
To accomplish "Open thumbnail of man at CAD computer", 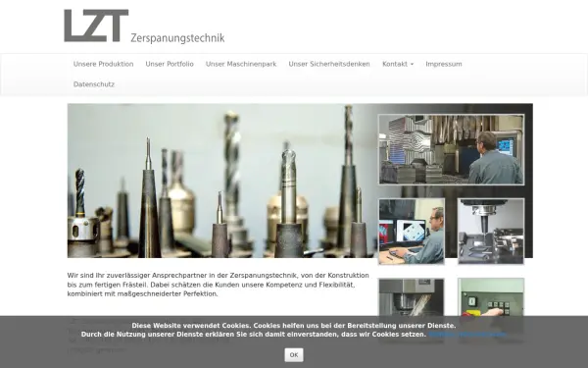I will point(412,232).
